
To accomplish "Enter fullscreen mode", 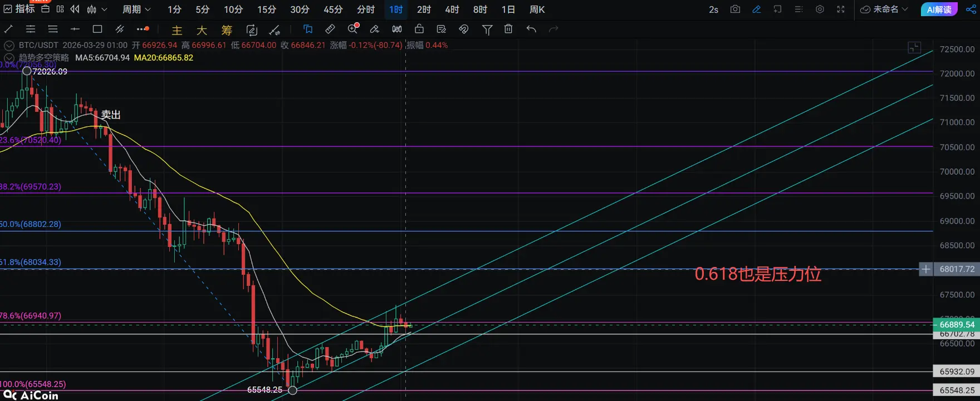I will [841, 9].
